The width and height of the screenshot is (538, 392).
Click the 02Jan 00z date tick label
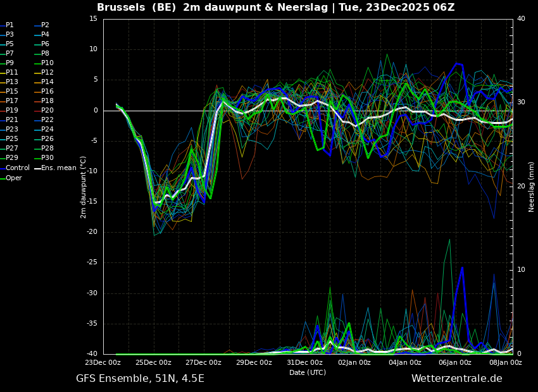click(x=354, y=363)
